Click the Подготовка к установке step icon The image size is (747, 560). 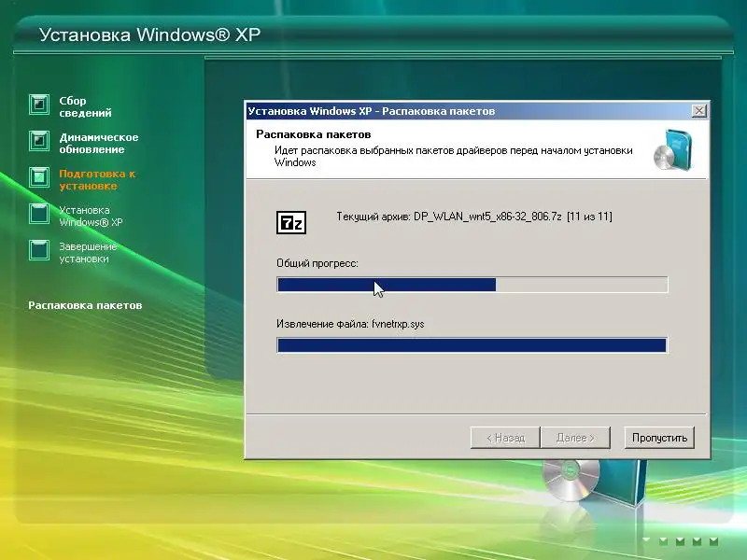[39, 177]
